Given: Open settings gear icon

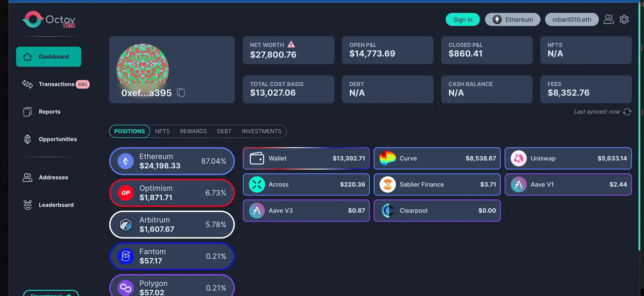Looking at the screenshot, I should coord(624,19).
